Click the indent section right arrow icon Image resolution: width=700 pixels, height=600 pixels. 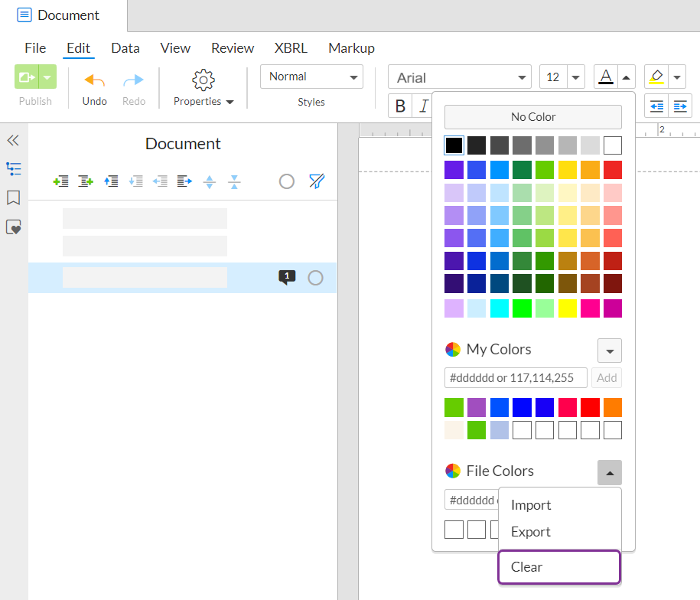point(184,181)
